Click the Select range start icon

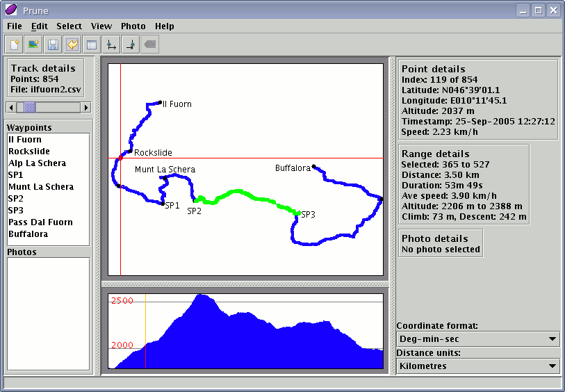click(110, 45)
